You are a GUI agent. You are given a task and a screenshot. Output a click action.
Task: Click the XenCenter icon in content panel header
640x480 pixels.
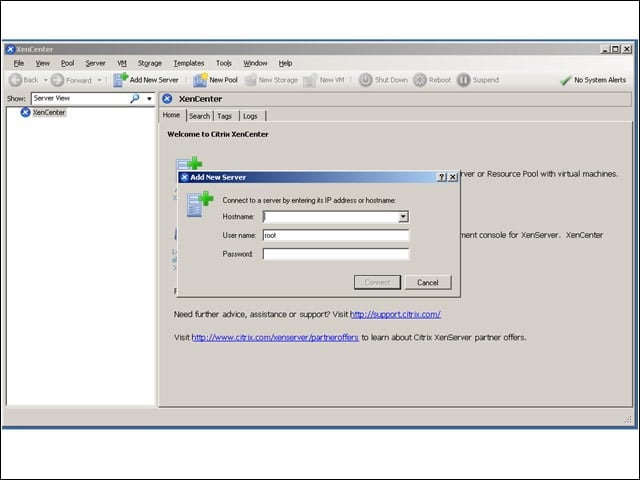point(167,99)
